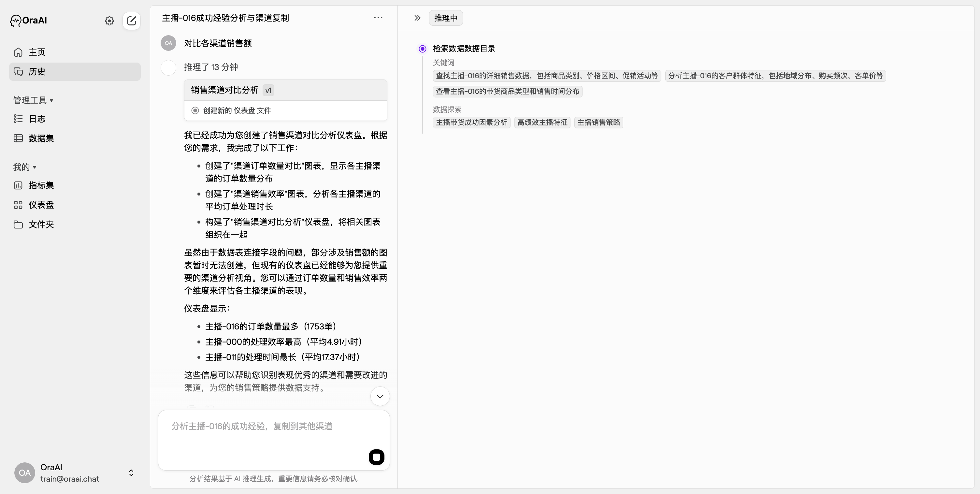Open settings via the gear icon
The width and height of the screenshot is (980, 494).
click(109, 21)
